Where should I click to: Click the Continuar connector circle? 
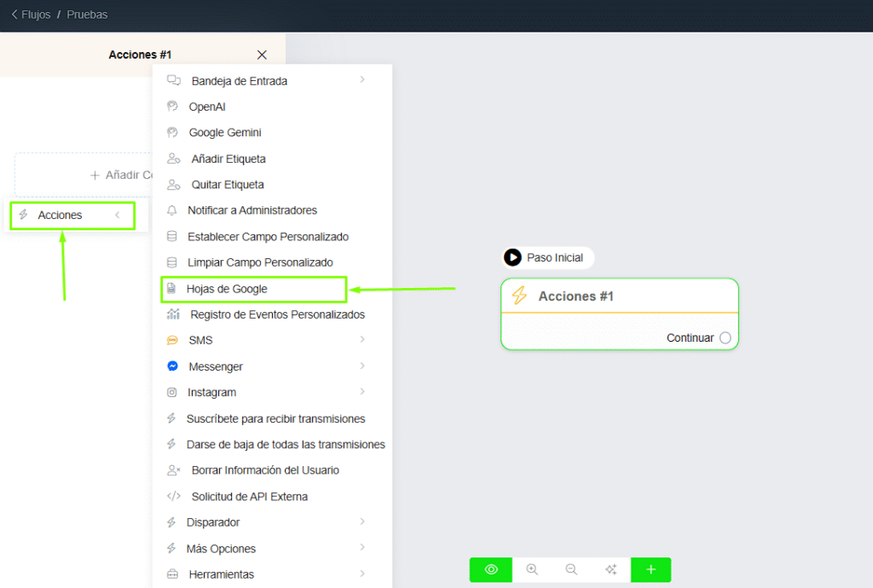click(x=725, y=337)
